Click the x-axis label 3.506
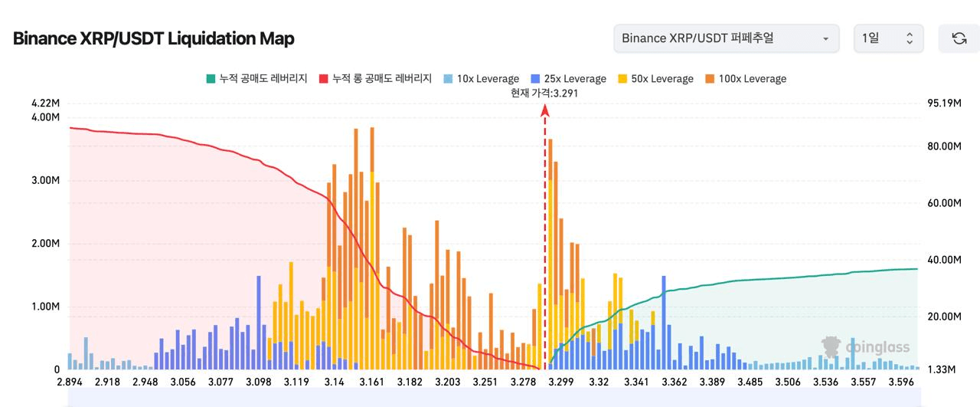This screenshot has height=407, width=980. [788, 382]
